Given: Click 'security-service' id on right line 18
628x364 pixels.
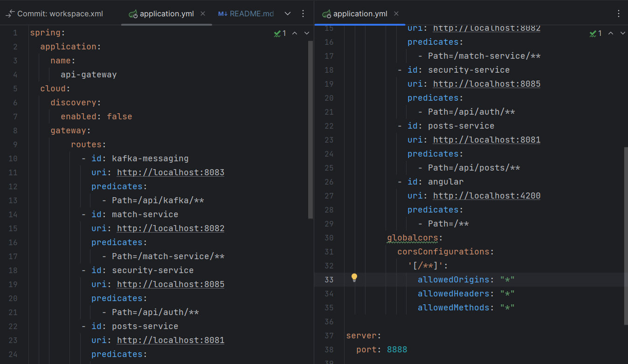Looking at the screenshot, I should pyautogui.click(x=469, y=70).
